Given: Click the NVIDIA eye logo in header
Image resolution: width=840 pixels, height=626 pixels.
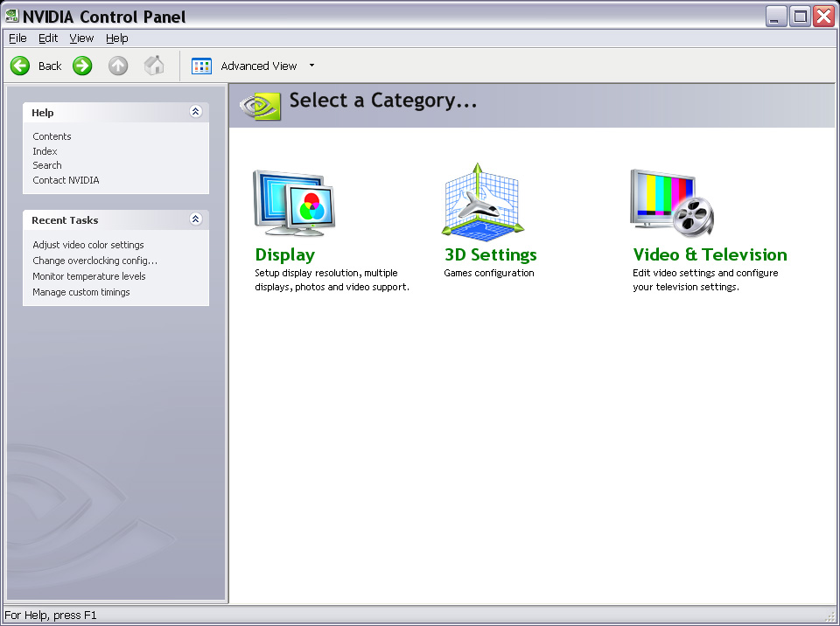Looking at the screenshot, I should point(261,106).
